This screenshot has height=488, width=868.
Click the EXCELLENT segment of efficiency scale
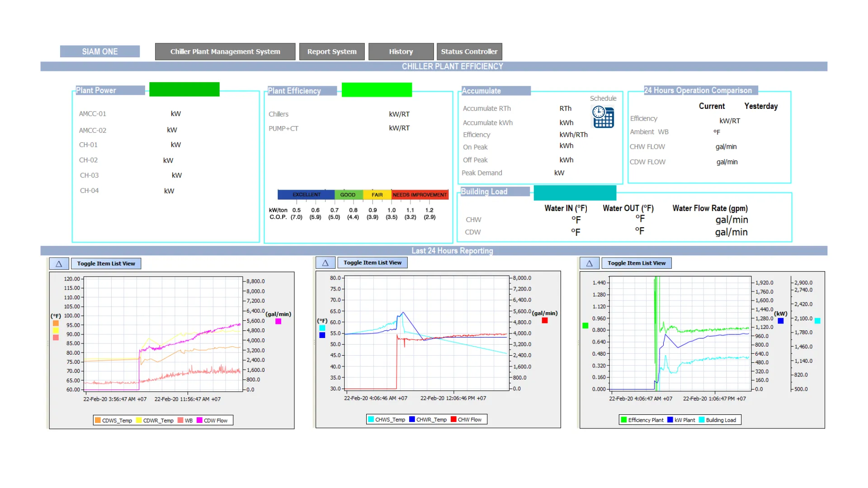pyautogui.click(x=306, y=195)
